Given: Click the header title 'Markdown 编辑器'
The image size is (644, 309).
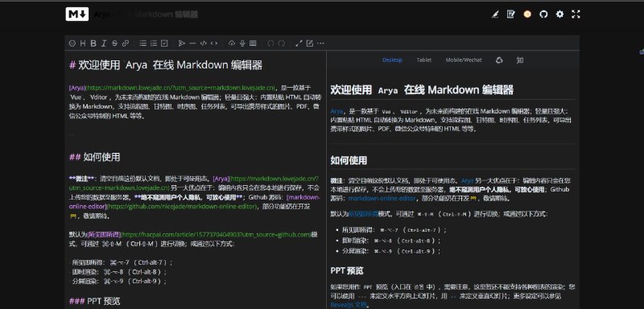Looking at the screenshot, I should click(166, 14).
